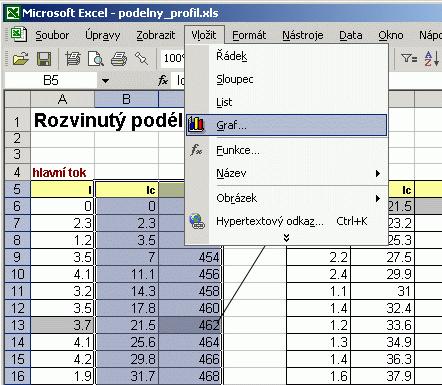Click the Excel workbook icon beside Soubor
This screenshot has height=385, width=442.
pos(18,35)
